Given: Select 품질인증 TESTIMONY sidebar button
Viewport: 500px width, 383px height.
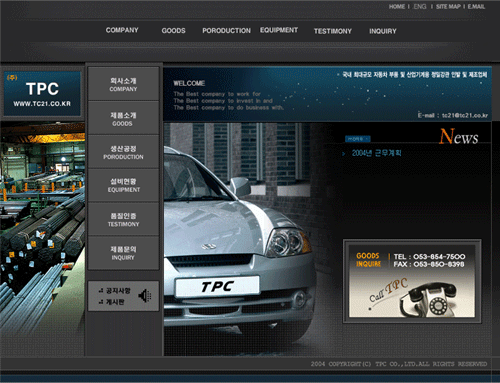Looking at the screenshot, I should click(123, 219).
